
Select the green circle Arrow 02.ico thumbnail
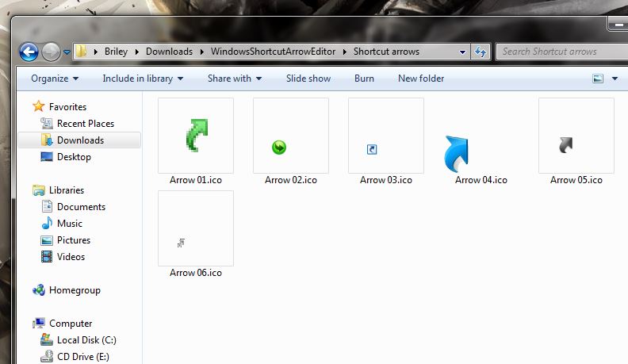tap(291, 136)
